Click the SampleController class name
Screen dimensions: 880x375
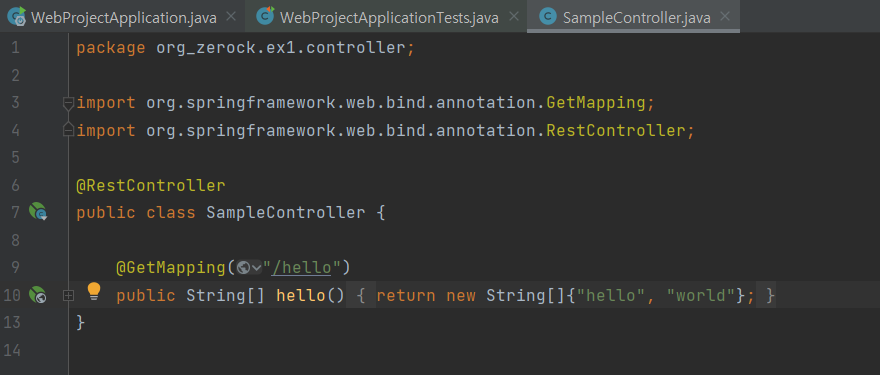pos(286,213)
